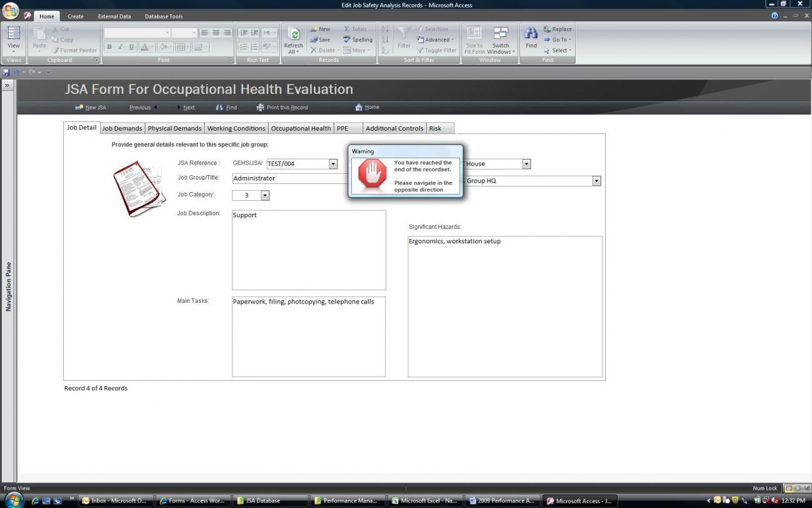Image resolution: width=812 pixels, height=508 pixels.
Task: Click the Toggle Filter button
Action: (436, 50)
